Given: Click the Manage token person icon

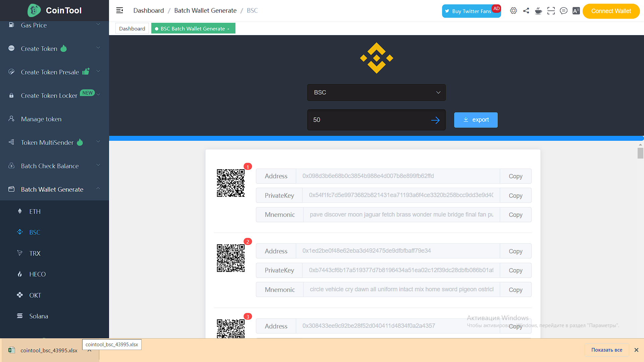Looking at the screenshot, I should pyautogui.click(x=11, y=119).
